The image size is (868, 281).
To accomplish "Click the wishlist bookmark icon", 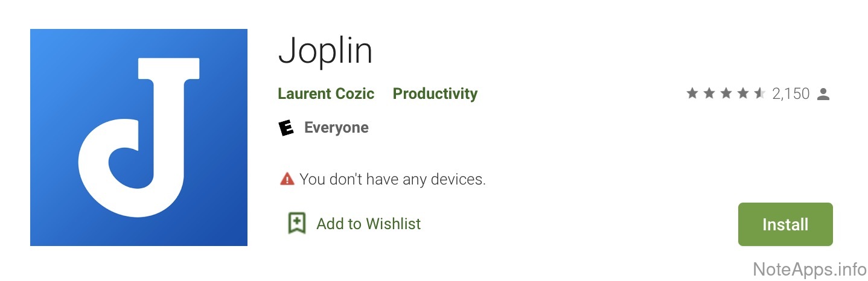I will pos(296,224).
